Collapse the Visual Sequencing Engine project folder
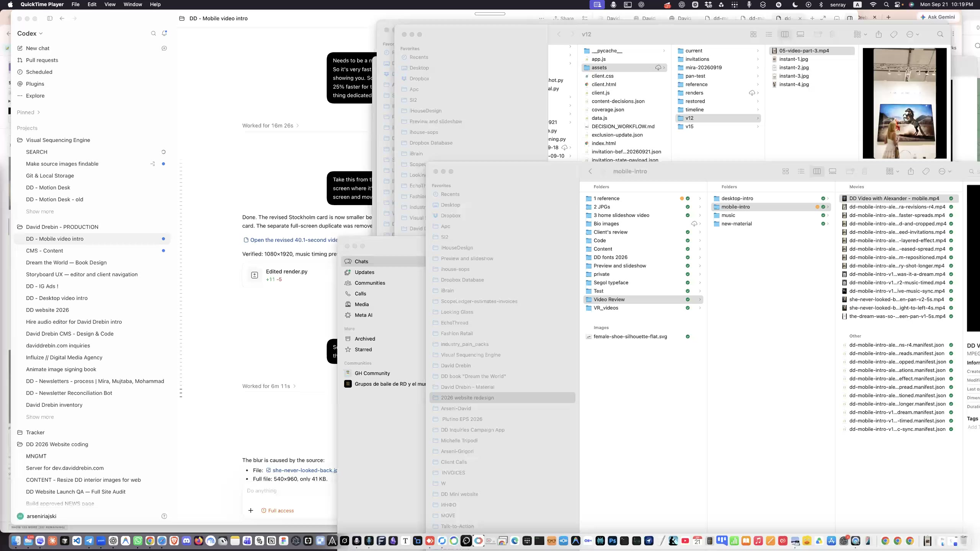Viewport: 980px width, 551px height. point(20,140)
